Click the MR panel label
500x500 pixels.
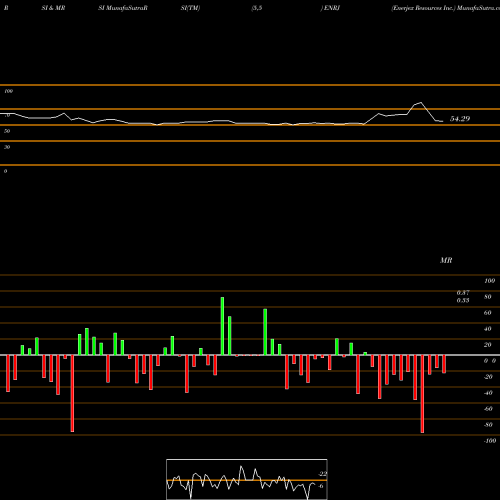446,260
